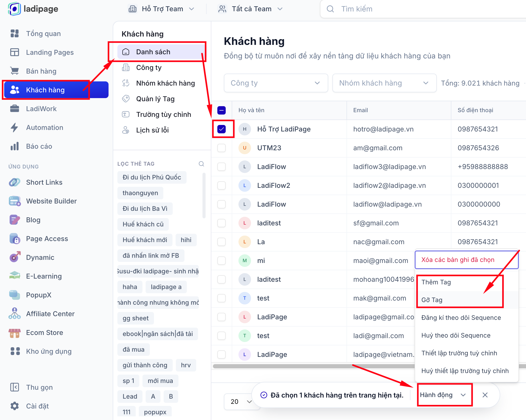526x420 pixels.
Task: Open the Blog app icon
Action: pyautogui.click(x=15, y=220)
